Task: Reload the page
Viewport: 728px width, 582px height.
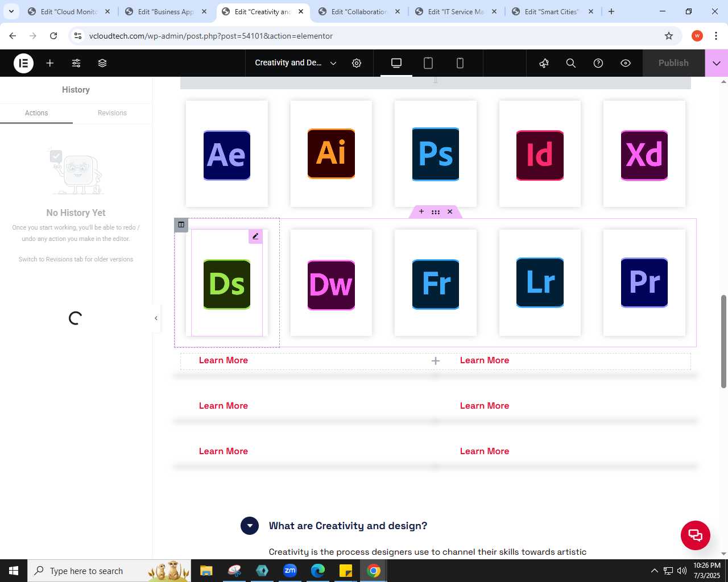Action: pyautogui.click(x=53, y=36)
